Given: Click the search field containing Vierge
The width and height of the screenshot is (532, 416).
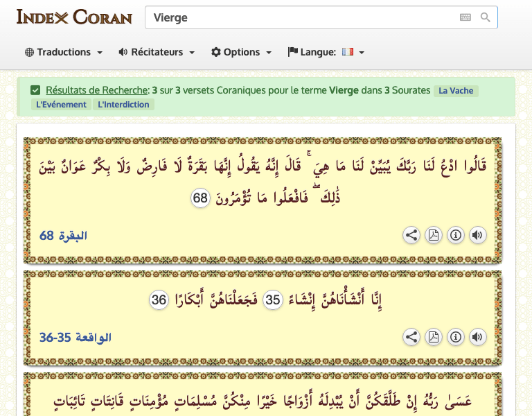Looking at the screenshot, I should [321, 17].
